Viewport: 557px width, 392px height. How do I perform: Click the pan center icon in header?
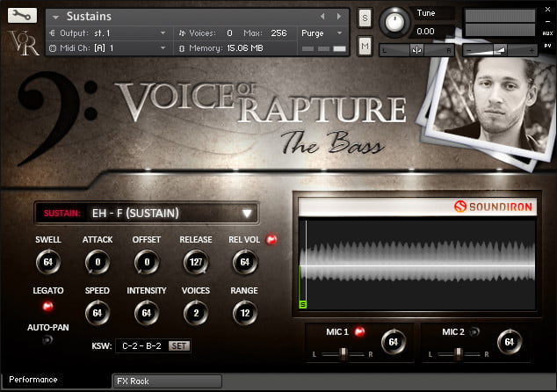tap(416, 50)
